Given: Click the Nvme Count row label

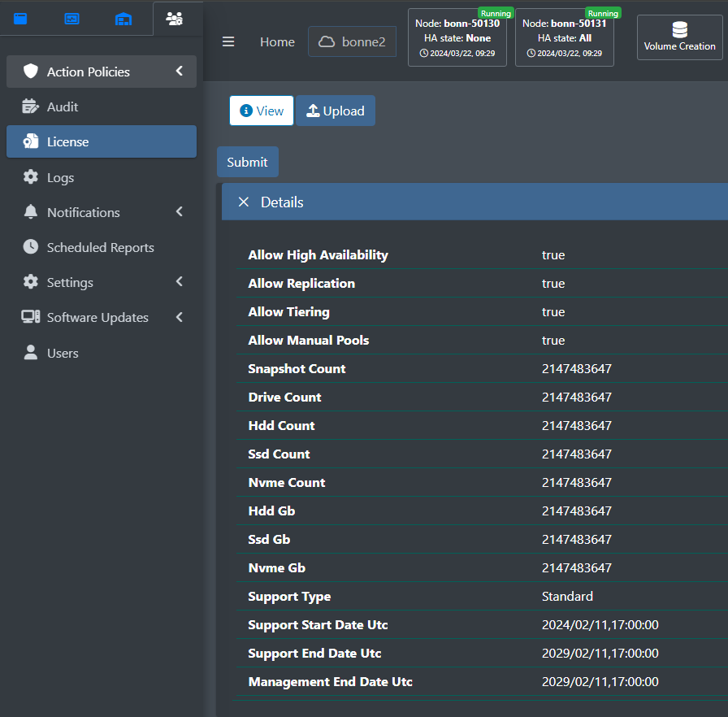Looking at the screenshot, I should [x=287, y=483].
